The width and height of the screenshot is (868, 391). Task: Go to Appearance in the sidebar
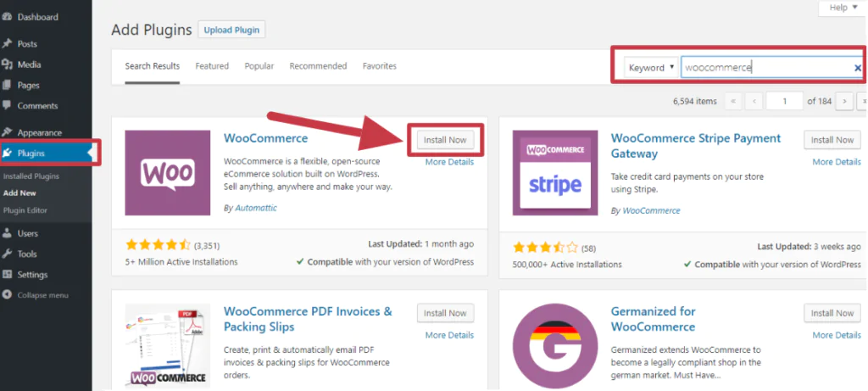pyautogui.click(x=39, y=132)
